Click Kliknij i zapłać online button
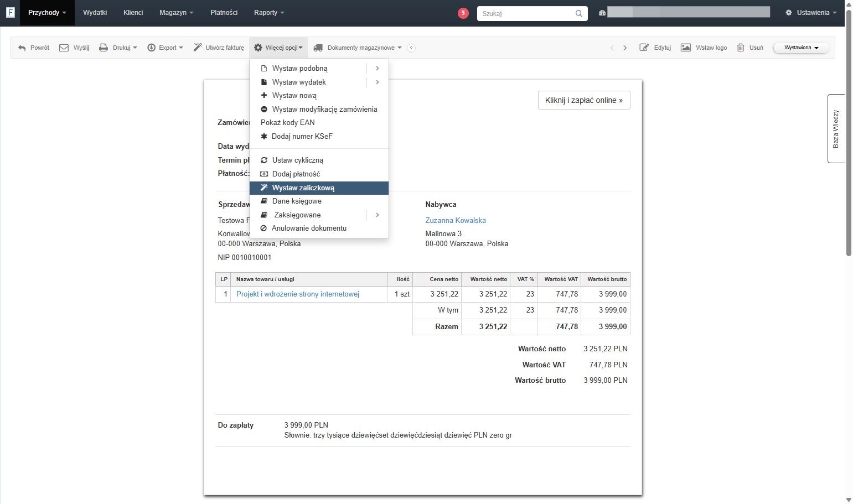 click(x=584, y=100)
